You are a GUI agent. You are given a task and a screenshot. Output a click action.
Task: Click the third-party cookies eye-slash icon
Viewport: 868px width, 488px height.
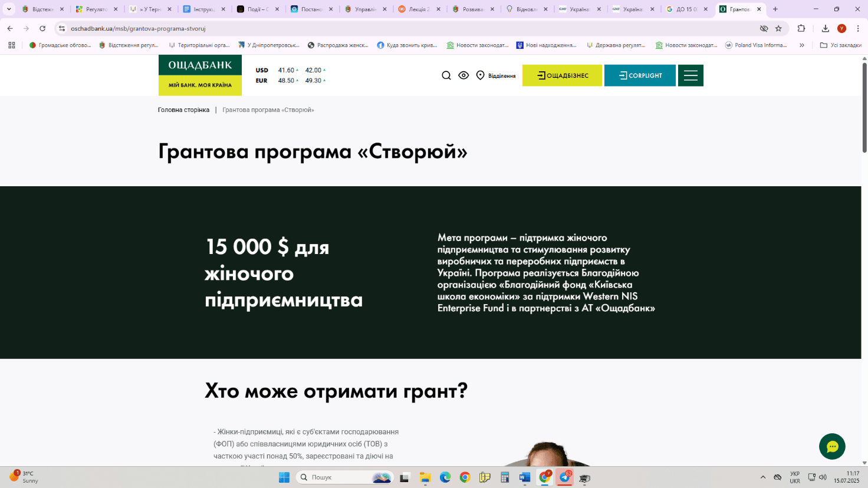point(764,28)
